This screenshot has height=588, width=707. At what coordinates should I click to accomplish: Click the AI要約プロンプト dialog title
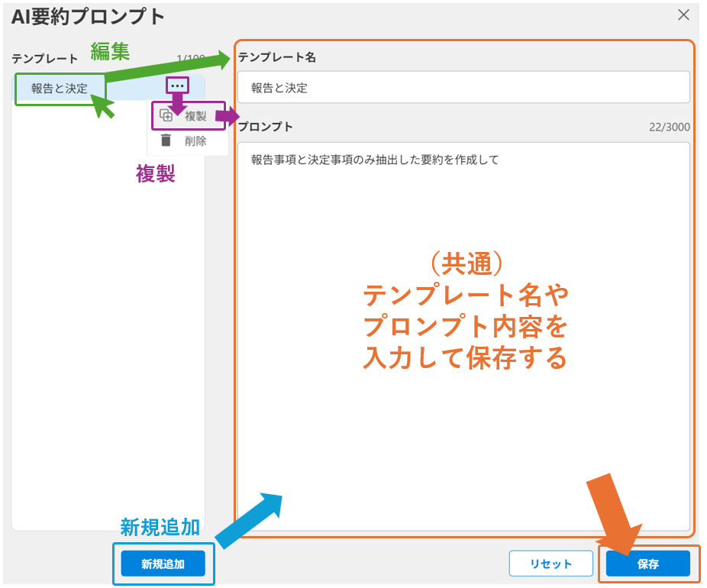[x=88, y=15]
